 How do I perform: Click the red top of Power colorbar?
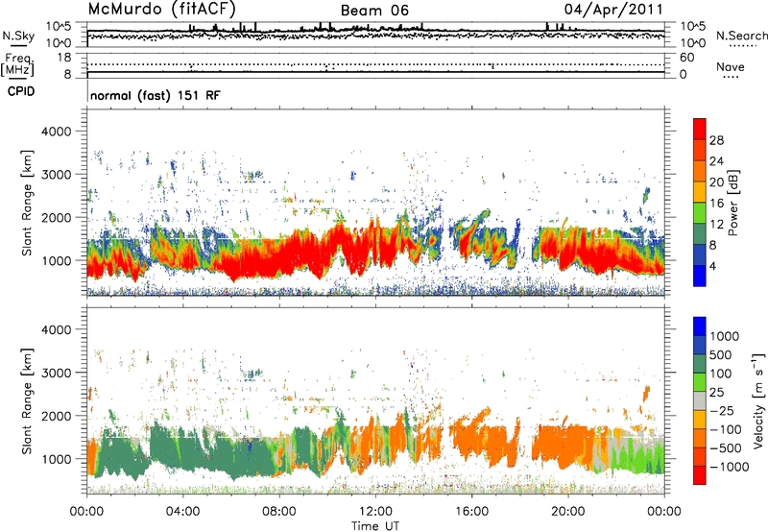[x=700, y=129]
